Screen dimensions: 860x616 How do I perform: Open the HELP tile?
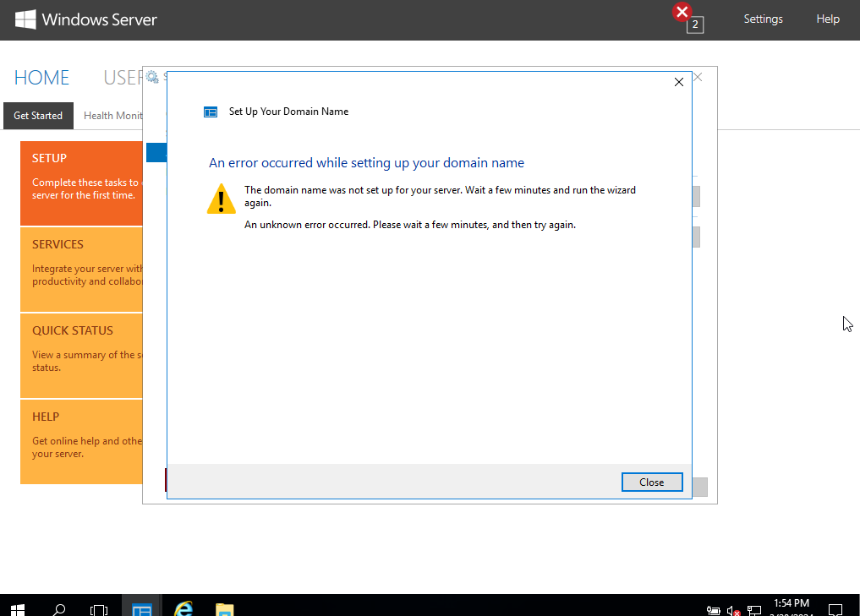click(81, 442)
